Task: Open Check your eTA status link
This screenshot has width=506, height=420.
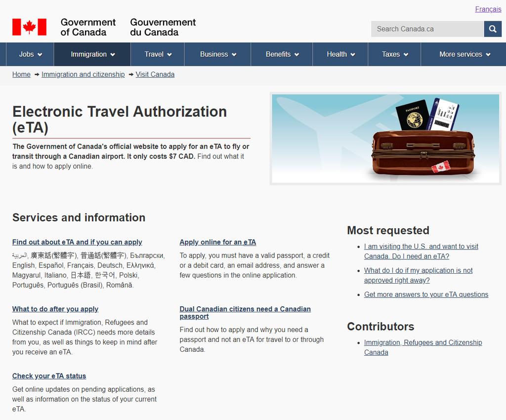Action: [49, 376]
